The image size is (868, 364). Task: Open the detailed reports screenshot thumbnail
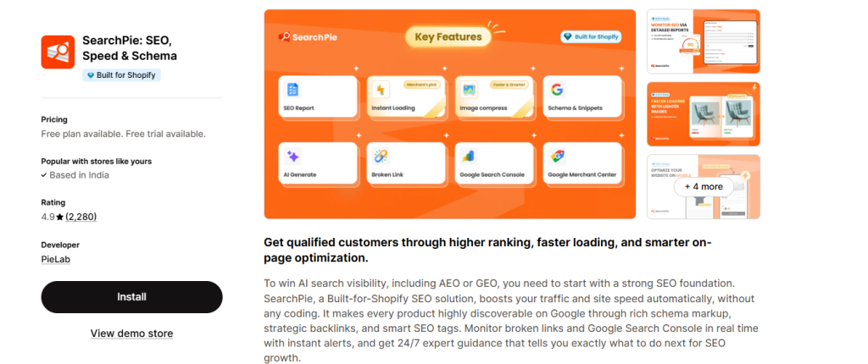(x=703, y=41)
